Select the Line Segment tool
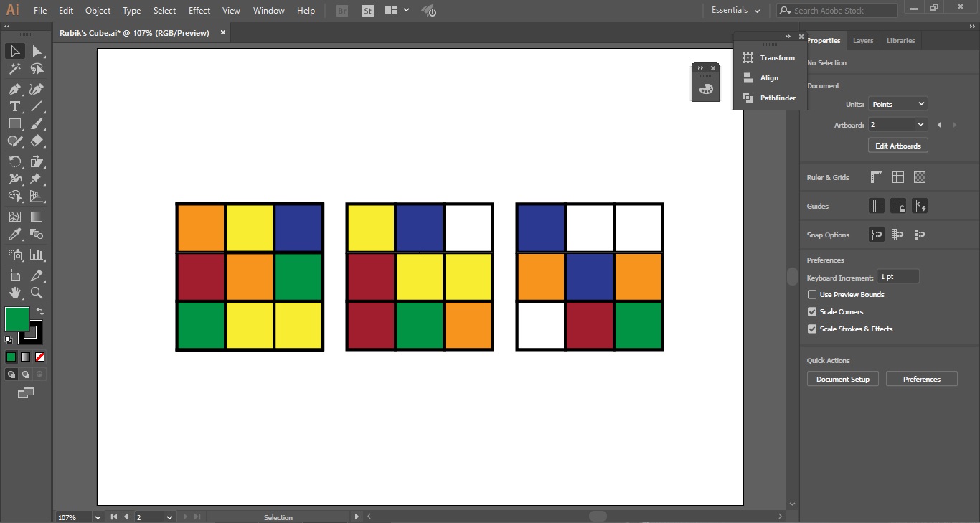 (x=37, y=106)
